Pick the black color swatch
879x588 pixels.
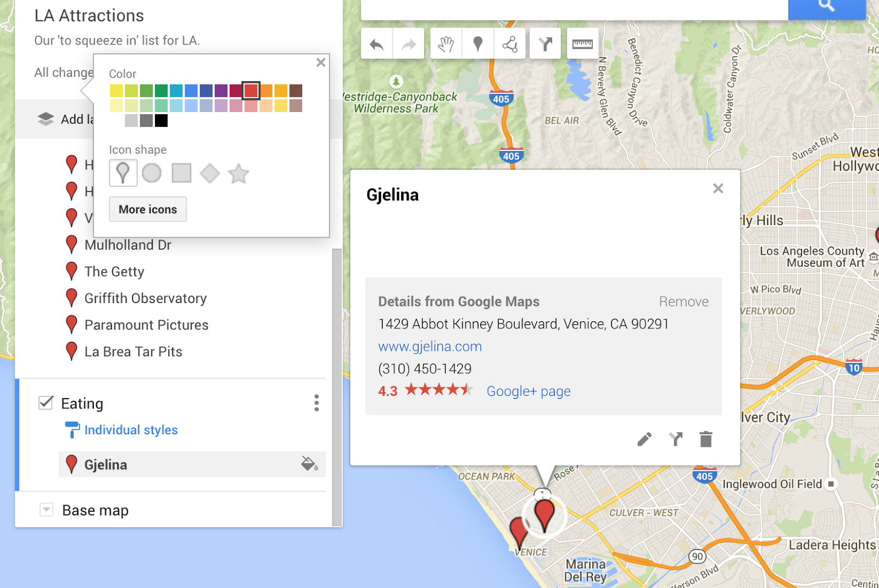[161, 121]
